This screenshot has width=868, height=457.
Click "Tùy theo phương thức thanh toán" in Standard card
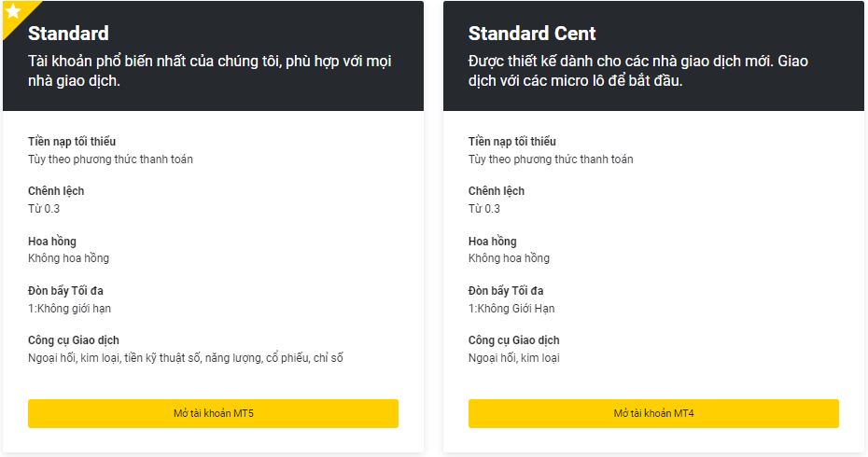pyautogui.click(x=110, y=159)
